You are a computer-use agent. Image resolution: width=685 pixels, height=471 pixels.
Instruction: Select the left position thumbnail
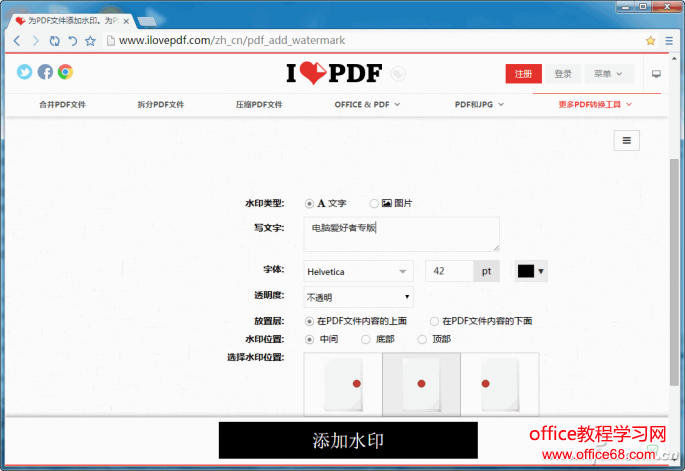343,384
